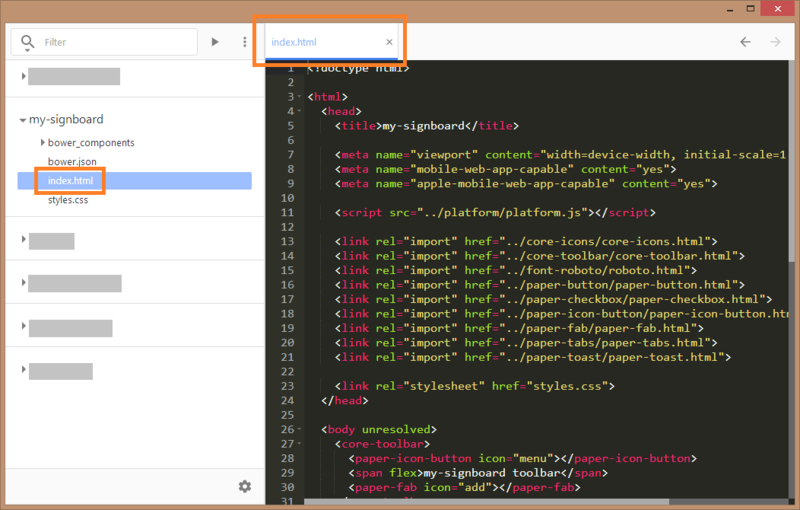Screen dimensions: 800x510
Task: Navigate back with the left arrow
Action: click(x=745, y=42)
